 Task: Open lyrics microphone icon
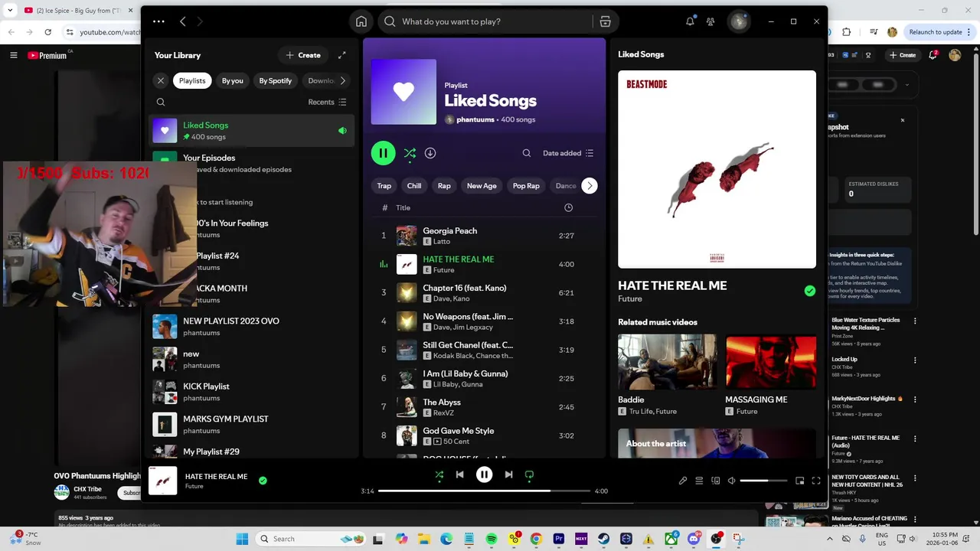(x=683, y=481)
